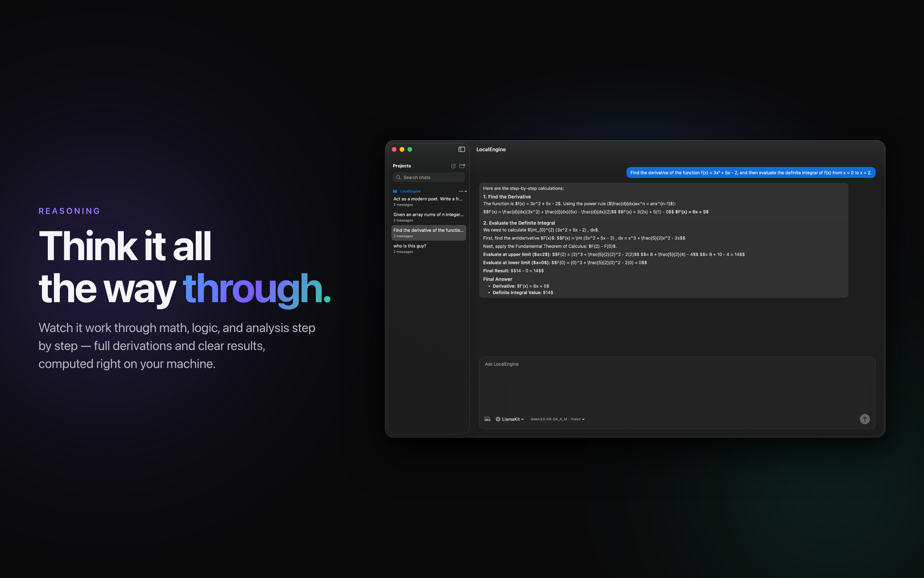Toggle the sidebar panel icon
Image resolution: width=924 pixels, height=578 pixels.
click(461, 149)
